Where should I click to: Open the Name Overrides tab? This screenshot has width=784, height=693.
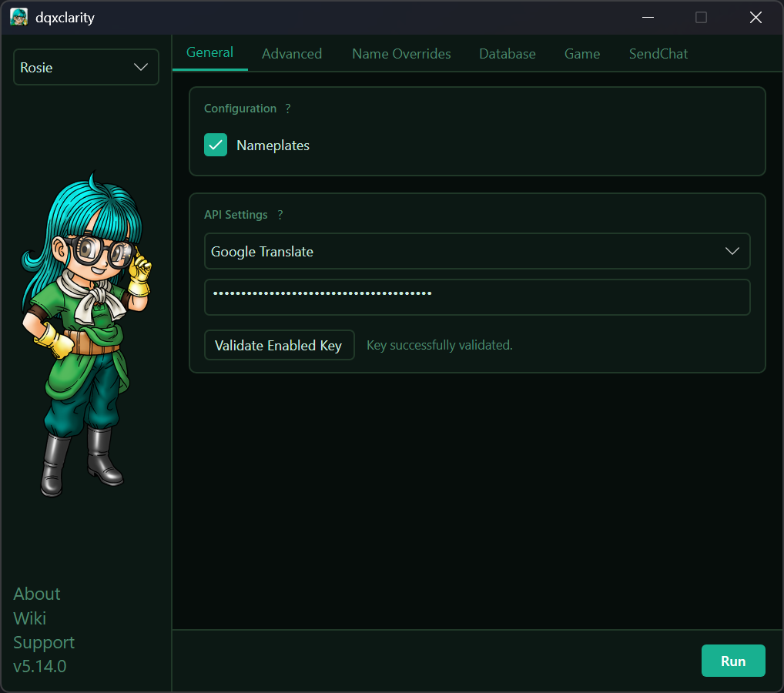401,53
